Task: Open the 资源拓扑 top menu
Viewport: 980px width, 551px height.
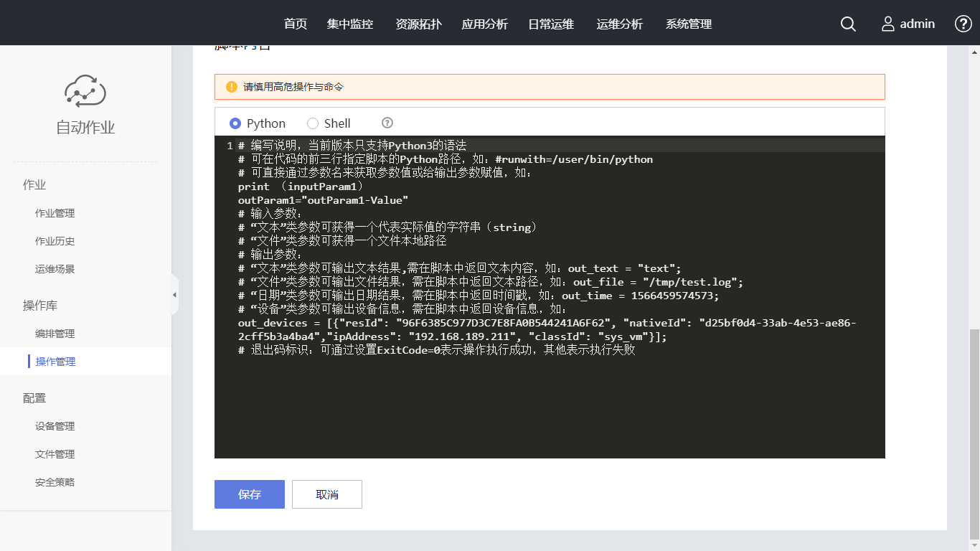Action: tap(419, 24)
